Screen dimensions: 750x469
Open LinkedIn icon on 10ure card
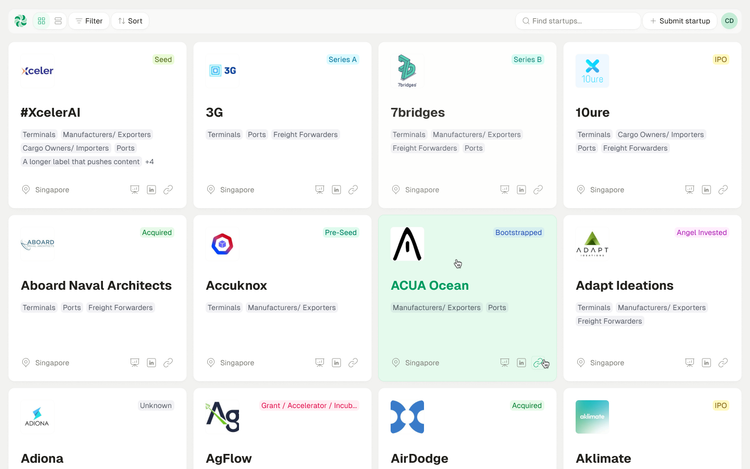click(706, 190)
